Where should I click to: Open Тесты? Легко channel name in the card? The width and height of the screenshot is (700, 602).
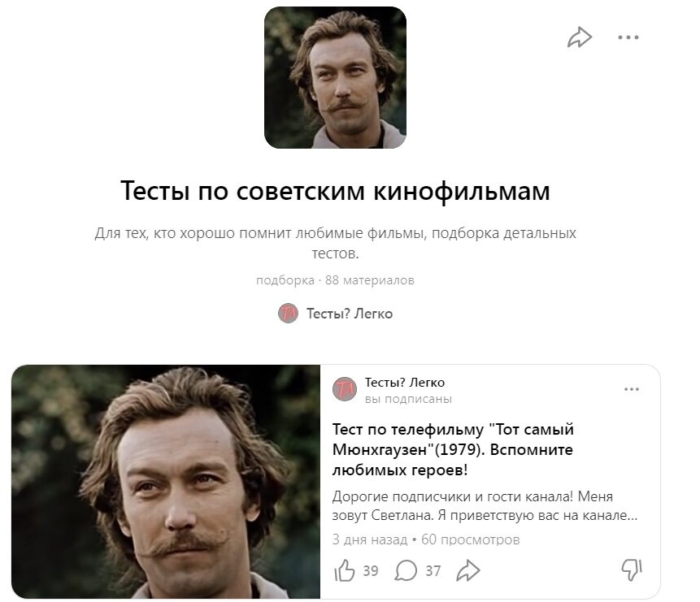point(404,383)
